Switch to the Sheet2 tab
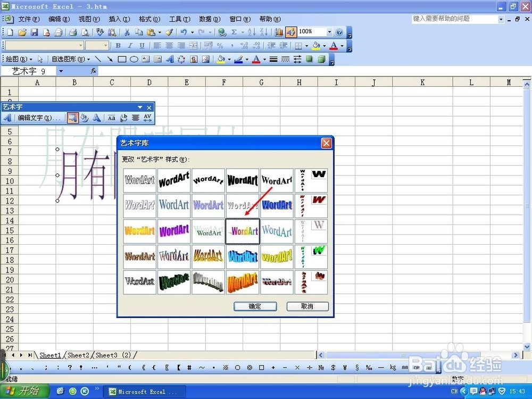Viewport: 532px width, 399px height. 78,355
